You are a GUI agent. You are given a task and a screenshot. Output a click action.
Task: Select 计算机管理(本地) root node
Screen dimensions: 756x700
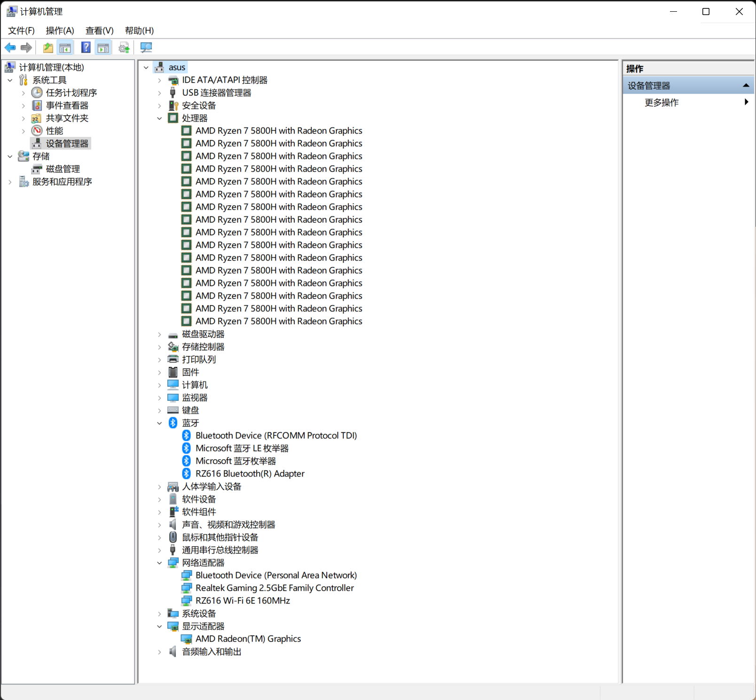click(51, 67)
